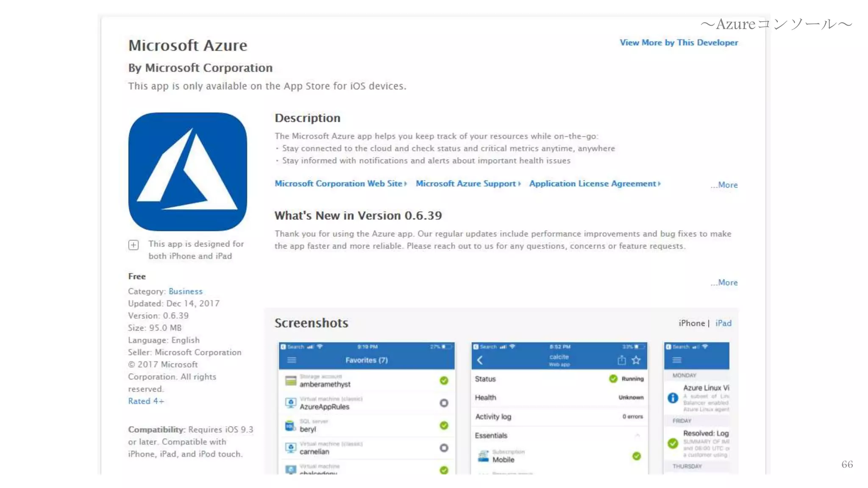This screenshot has width=868, height=488.
Task: Click the Microsoft Azure app icon
Action: point(187,172)
